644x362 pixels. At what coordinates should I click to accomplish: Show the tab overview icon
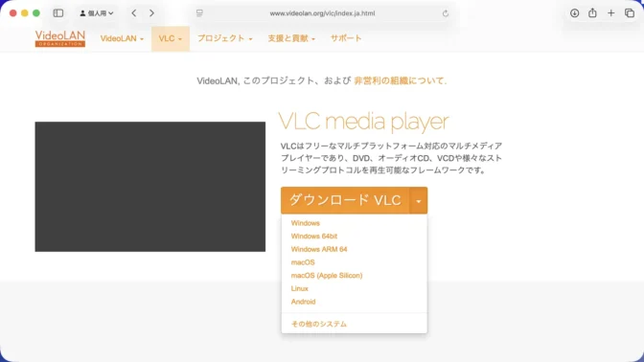[x=630, y=13]
